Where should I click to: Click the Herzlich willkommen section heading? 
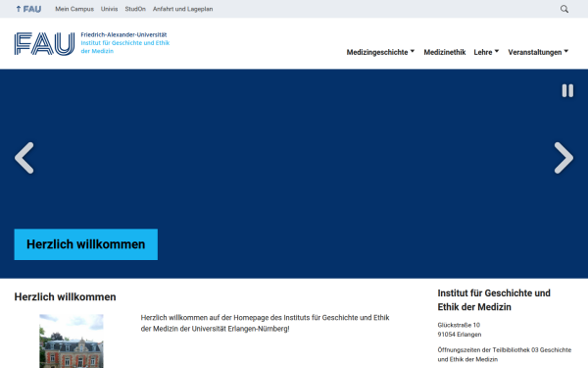point(66,297)
